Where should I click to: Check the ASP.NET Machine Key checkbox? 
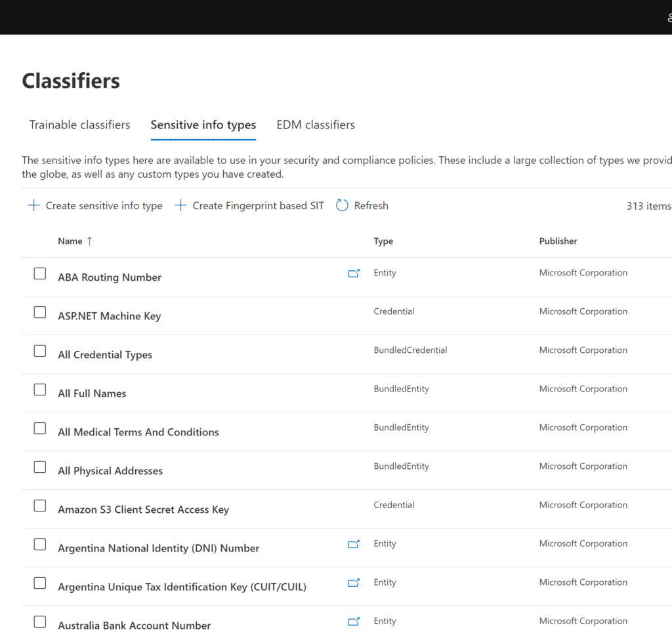[39, 312]
